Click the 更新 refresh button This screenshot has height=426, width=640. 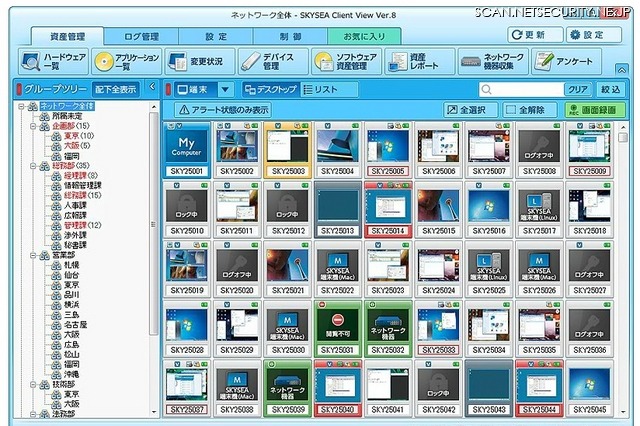[x=535, y=35]
